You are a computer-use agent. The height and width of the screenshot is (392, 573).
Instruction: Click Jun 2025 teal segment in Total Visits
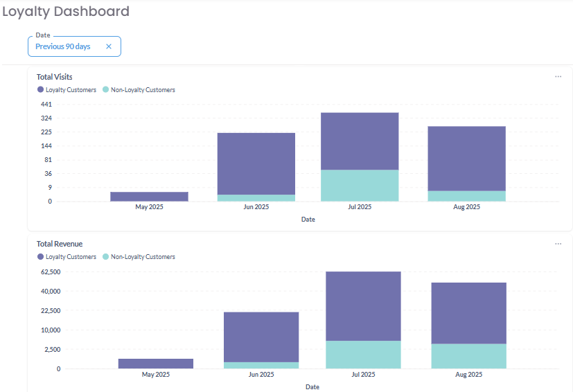[x=256, y=198]
